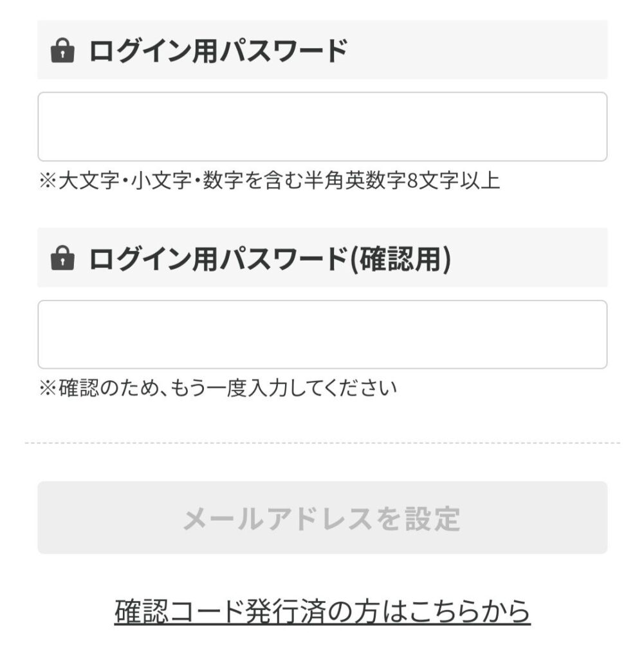Open the 確認コード発行済の方はこちらから link
The image size is (644, 659).
[x=322, y=612]
